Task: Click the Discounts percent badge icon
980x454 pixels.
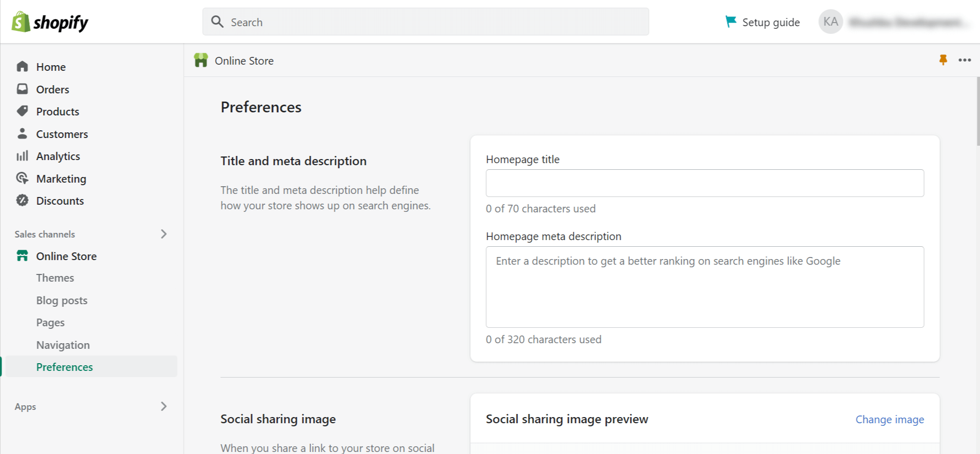Action: (x=22, y=201)
